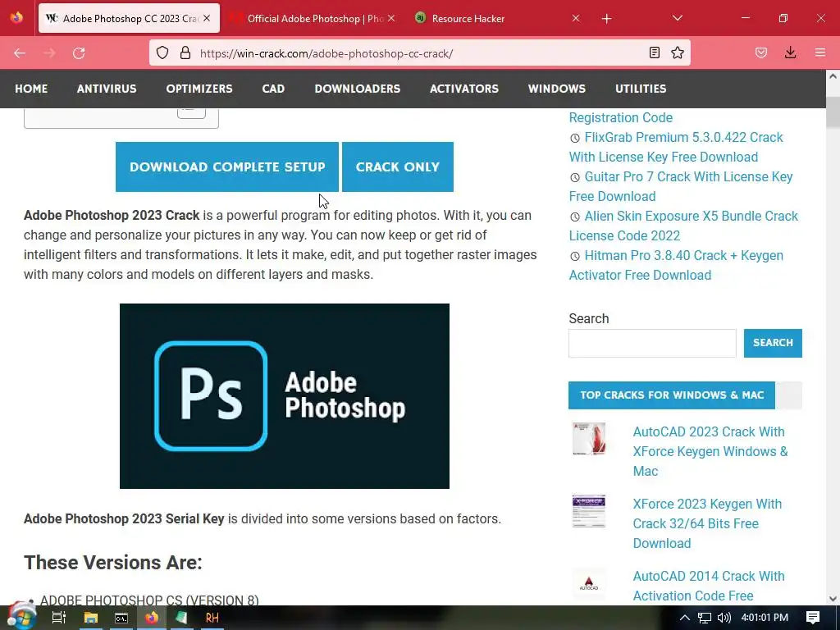Screen dimensions: 840x630
Task: Open the green notebook taskbar app icon
Action: click(181, 618)
